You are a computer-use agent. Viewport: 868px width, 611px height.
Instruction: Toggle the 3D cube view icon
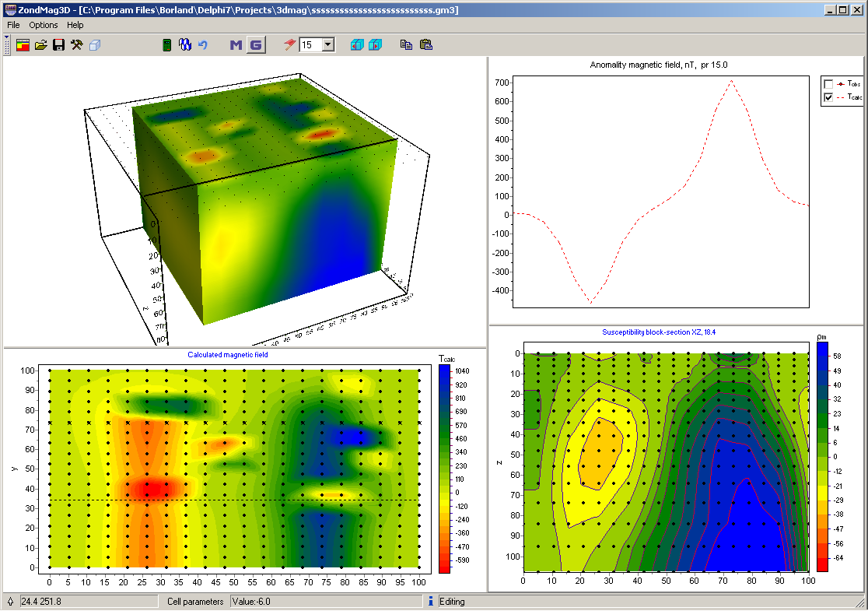(94, 45)
